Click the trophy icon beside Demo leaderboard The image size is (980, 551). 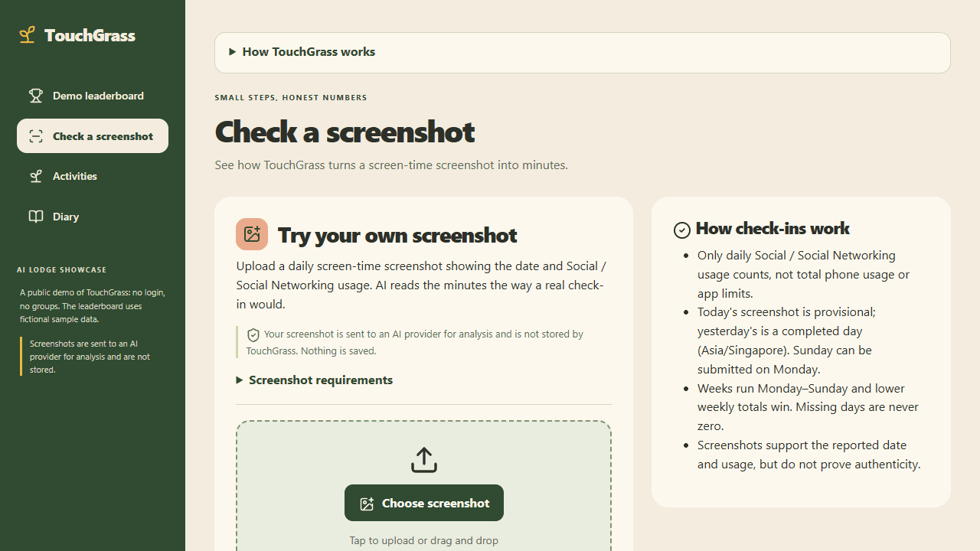(36, 96)
